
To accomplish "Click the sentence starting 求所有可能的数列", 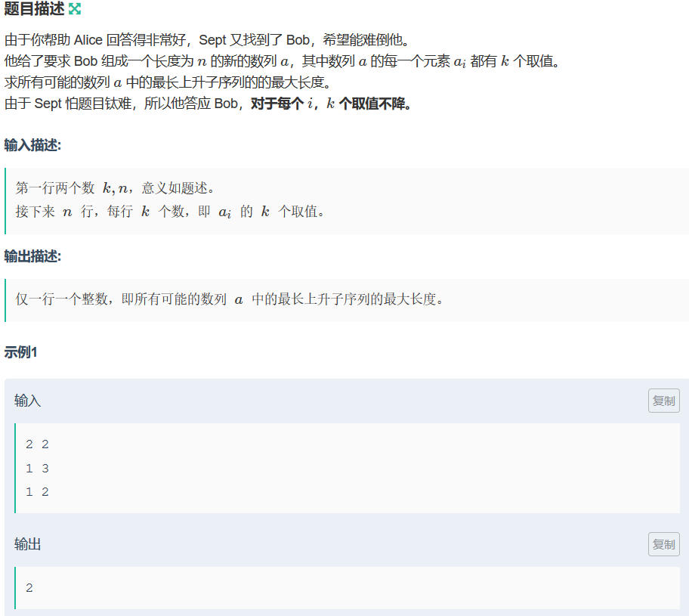I will coord(168,82).
